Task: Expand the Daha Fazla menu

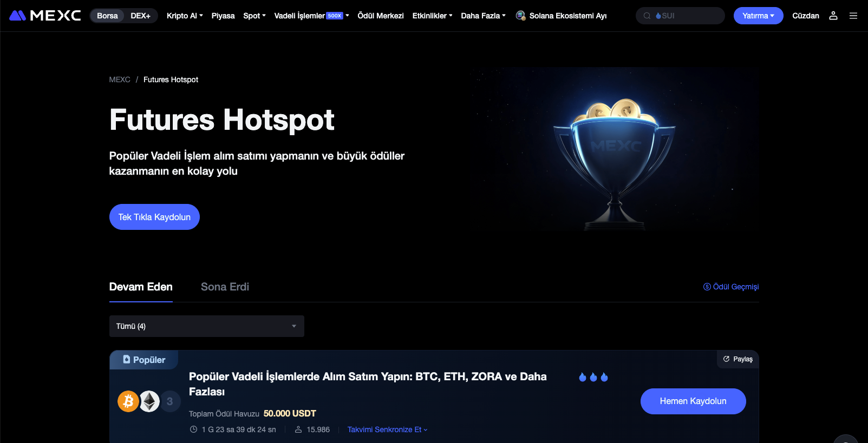Action: pos(483,16)
